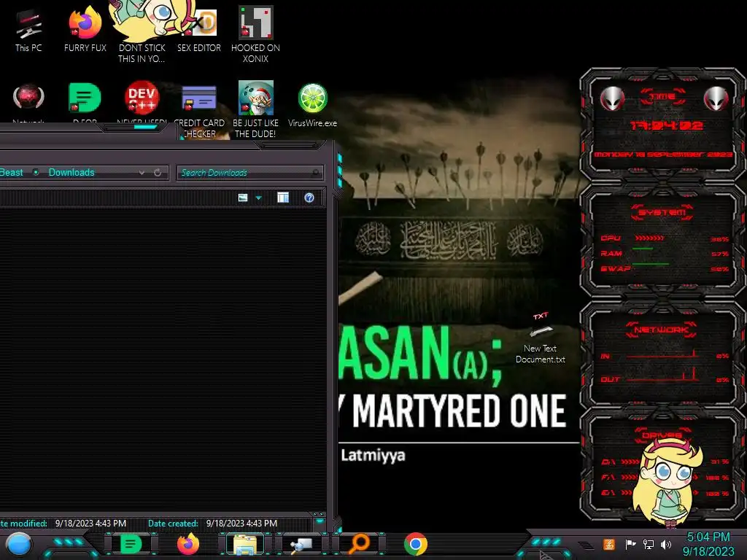Click the NETWORK gadget header
This screenshot has height=560, width=747.
click(662, 330)
